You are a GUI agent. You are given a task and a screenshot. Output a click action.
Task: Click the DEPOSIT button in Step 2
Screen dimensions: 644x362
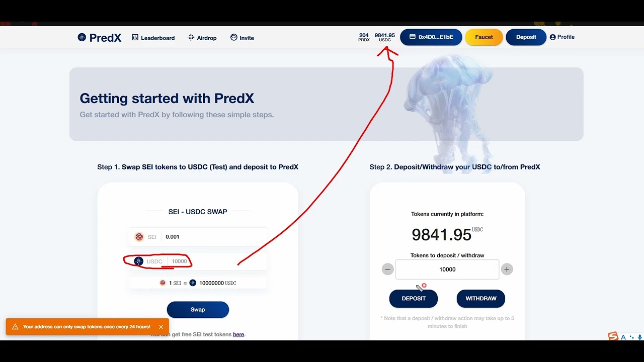[x=414, y=299]
